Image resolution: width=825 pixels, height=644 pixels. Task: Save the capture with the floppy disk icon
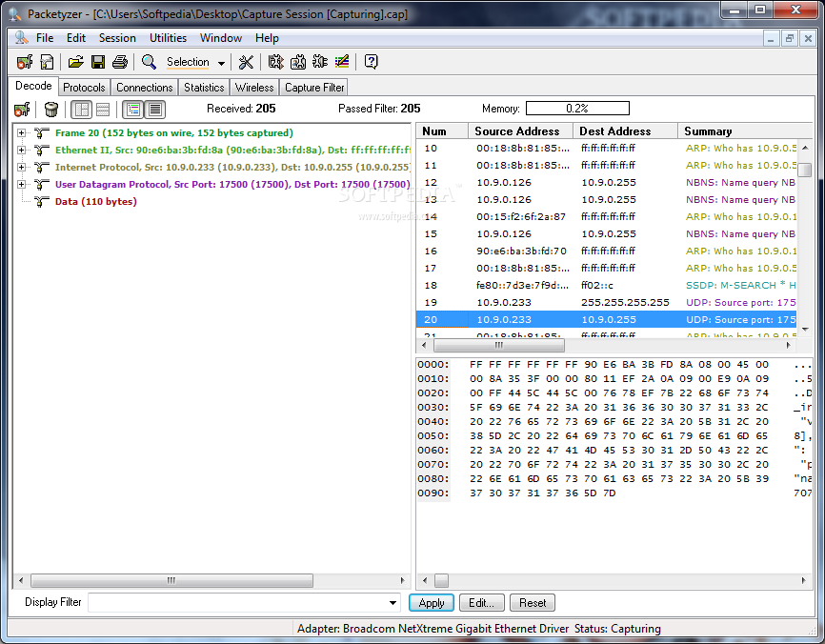point(98,62)
